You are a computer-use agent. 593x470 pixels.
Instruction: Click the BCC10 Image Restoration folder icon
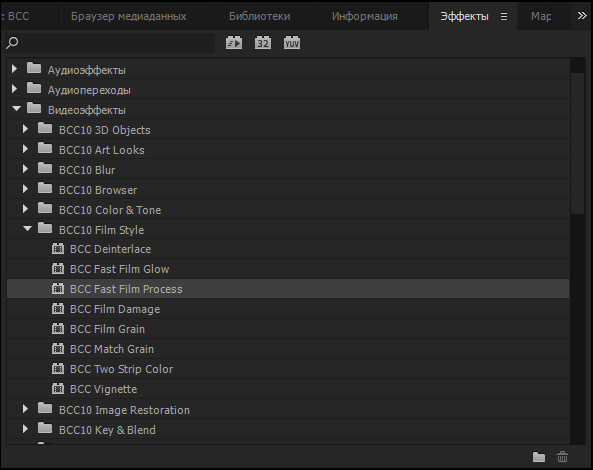pyautogui.click(x=45, y=409)
